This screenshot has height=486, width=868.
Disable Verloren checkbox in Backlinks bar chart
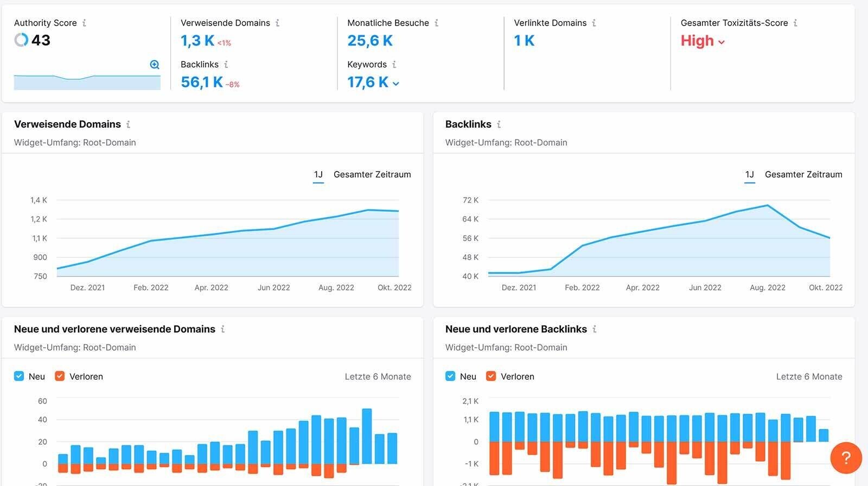tap(491, 376)
